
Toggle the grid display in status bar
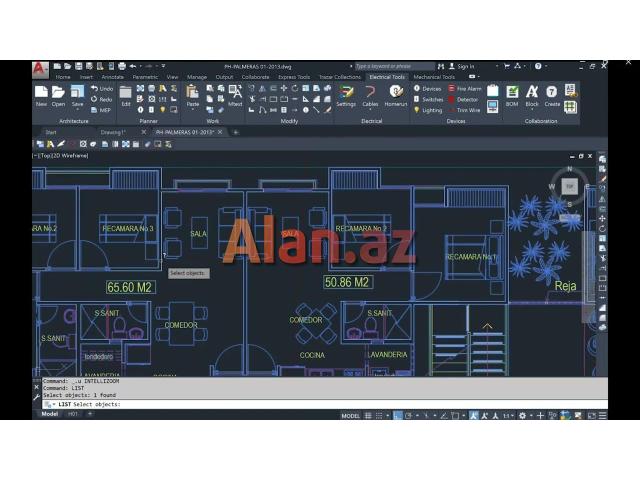pos(368,416)
